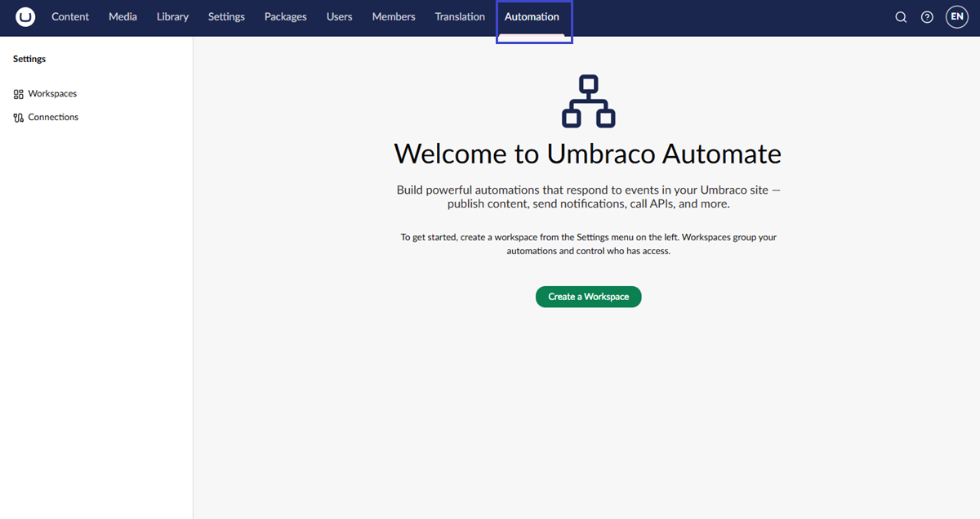980x519 pixels.
Task: Go to the Content section
Action: pos(70,16)
